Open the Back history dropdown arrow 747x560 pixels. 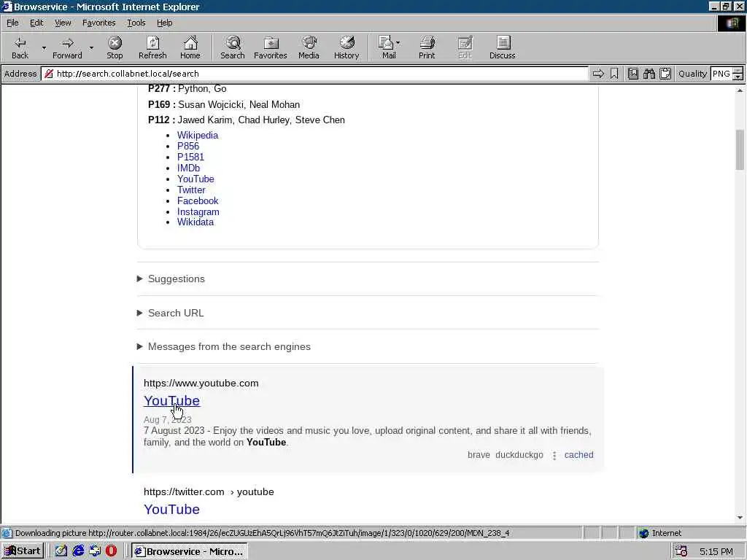(44, 47)
